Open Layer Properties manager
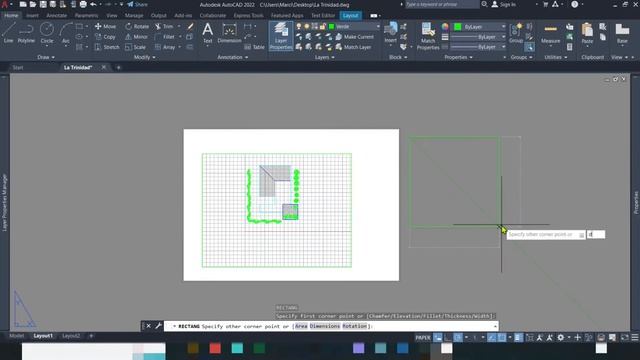640x360 pixels. click(x=281, y=36)
